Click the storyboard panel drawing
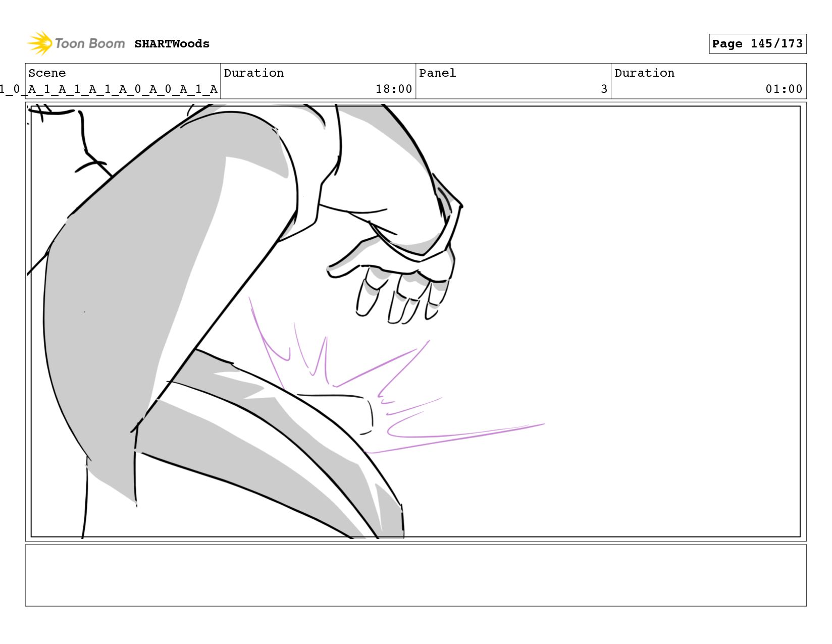The height and width of the screenshot is (644, 832). pyautogui.click(x=415, y=321)
